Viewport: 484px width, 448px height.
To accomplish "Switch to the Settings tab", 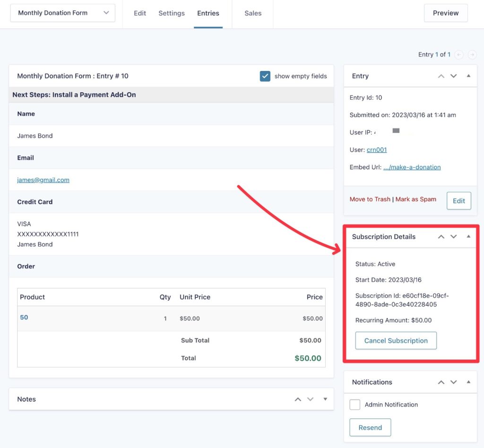I will (x=171, y=13).
